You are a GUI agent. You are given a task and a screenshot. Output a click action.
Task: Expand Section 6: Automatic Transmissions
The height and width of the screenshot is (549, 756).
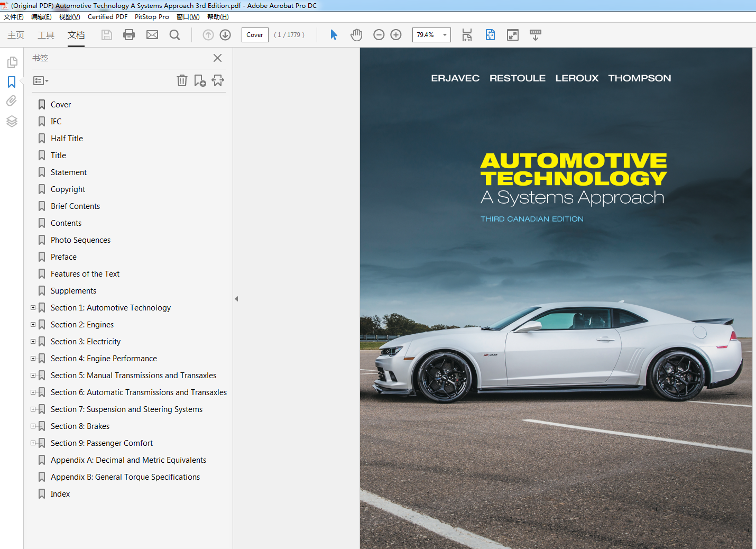[33, 392]
